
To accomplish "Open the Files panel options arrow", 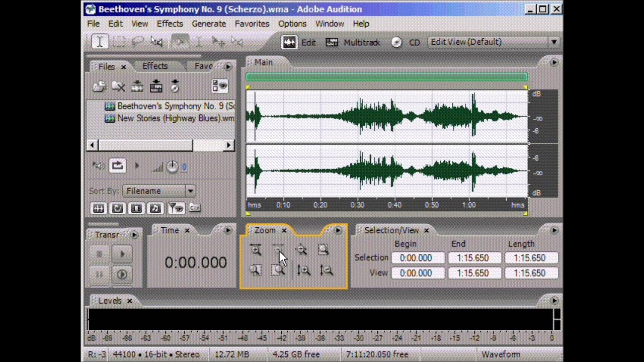I will coord(228,66).
